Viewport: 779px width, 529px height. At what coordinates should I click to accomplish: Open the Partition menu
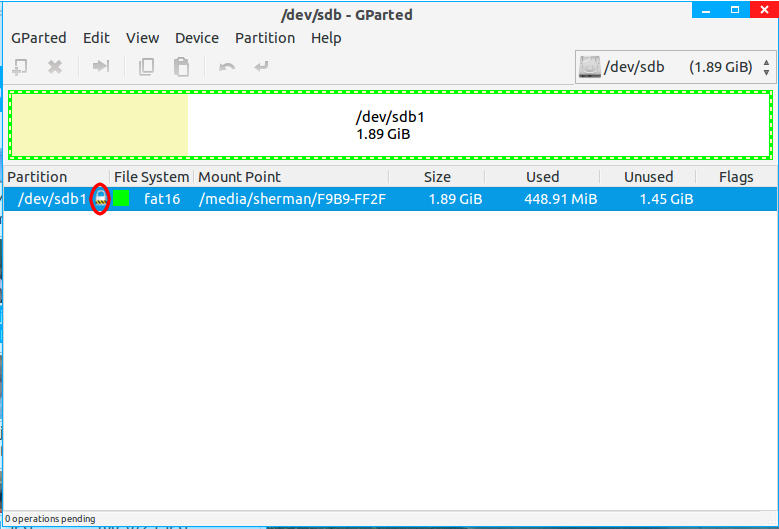click(x=264, y=38)
